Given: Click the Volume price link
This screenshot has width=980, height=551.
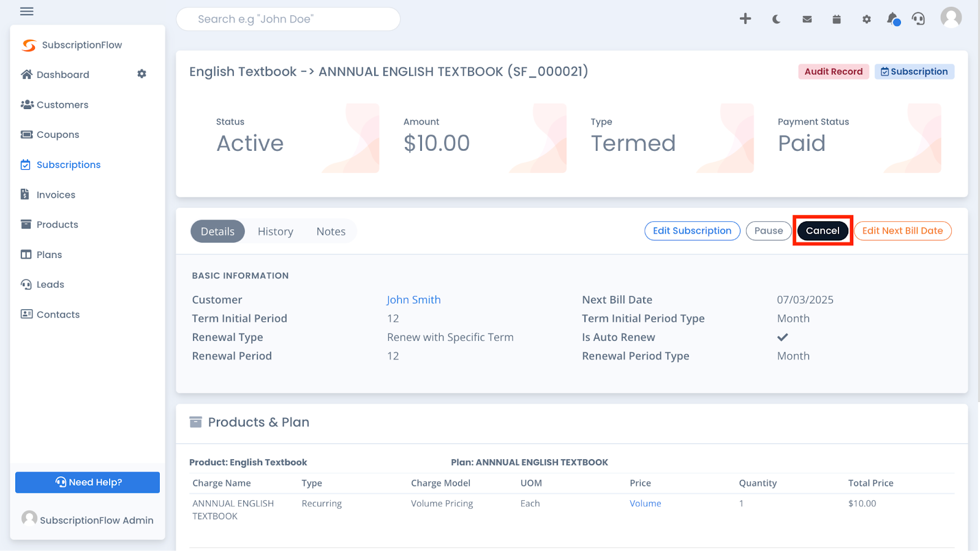Looking at the screenshot, I should (646, 504).
